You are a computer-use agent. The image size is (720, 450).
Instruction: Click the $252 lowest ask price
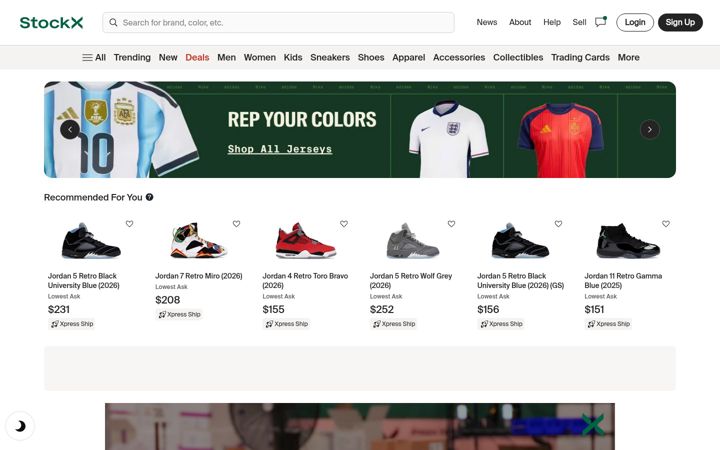coord(382,309)
